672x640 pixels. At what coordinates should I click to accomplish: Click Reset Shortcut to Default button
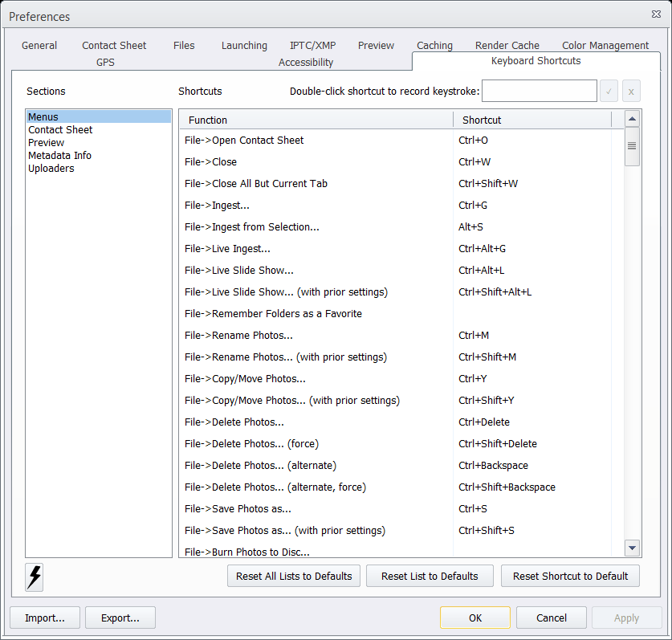point(570,576)
